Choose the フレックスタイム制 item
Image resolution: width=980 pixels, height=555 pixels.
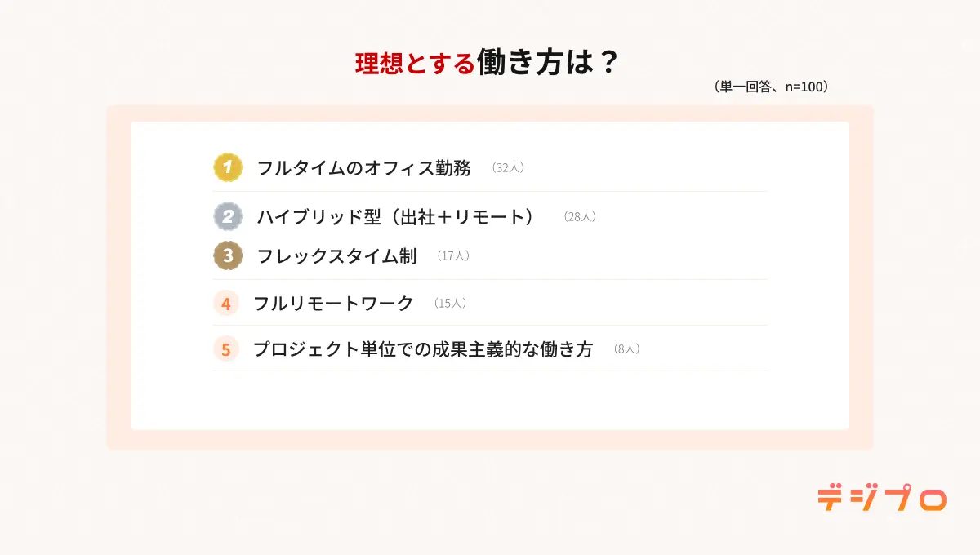(x=336, y=255)
